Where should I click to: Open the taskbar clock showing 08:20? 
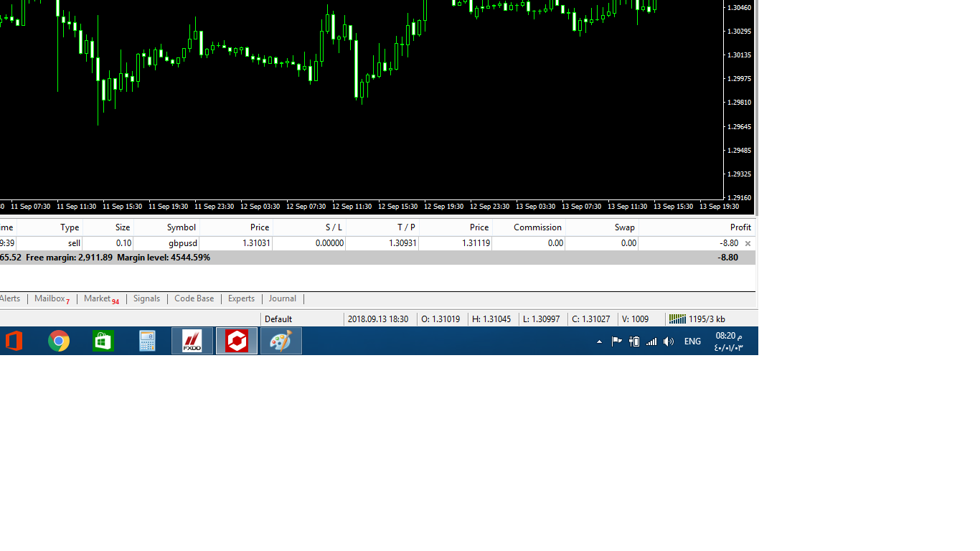(x=728, y=342)
